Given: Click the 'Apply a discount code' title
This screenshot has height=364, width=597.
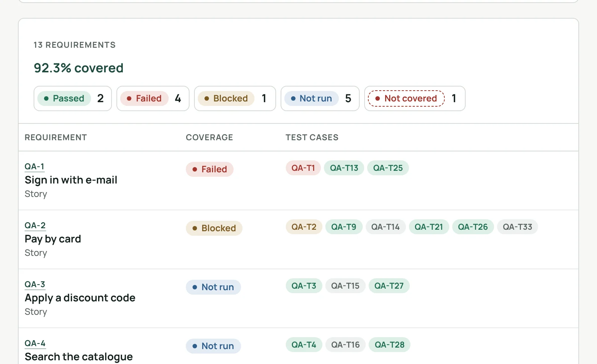Looking at the screenshot, I should 80,298.
